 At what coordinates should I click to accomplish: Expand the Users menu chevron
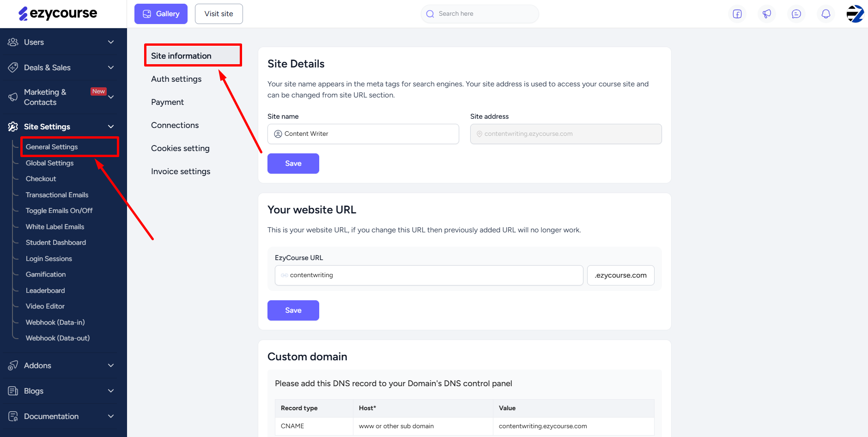[x=111, y=42]
